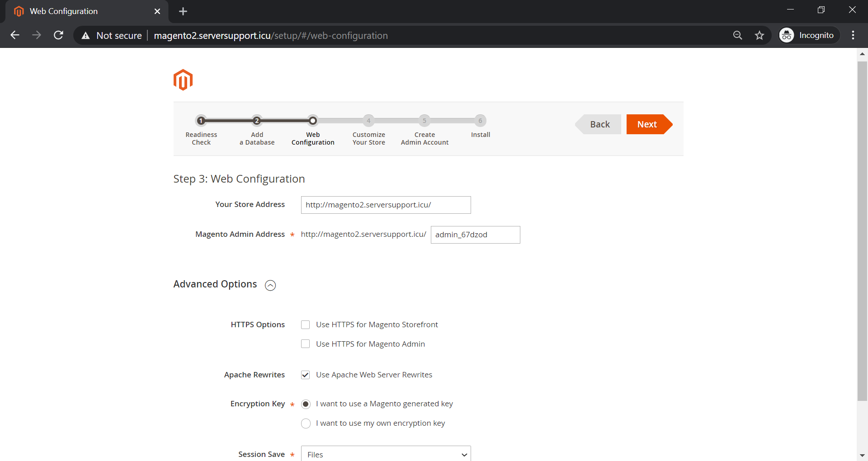Image resolution: width=868 pixels, height=461 pixels.
Task: Open the Session Save dropdown
Action: click(386, 454)
